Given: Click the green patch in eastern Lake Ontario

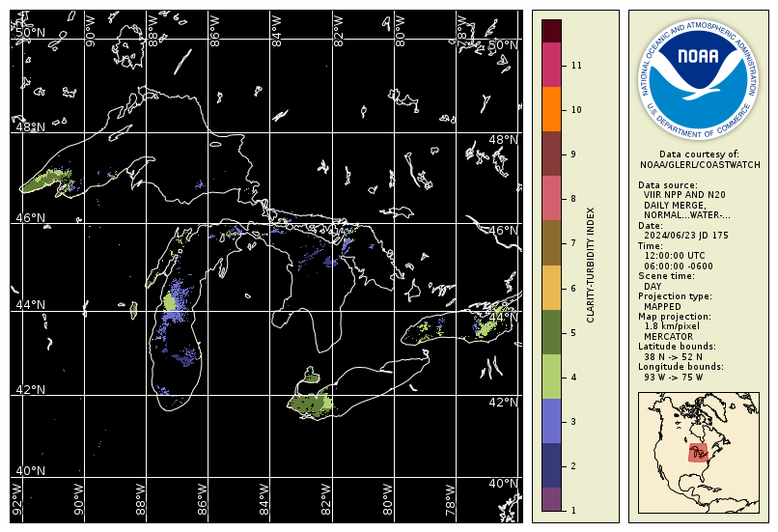Looking at the screenshot, I should (x=486, y=327).
